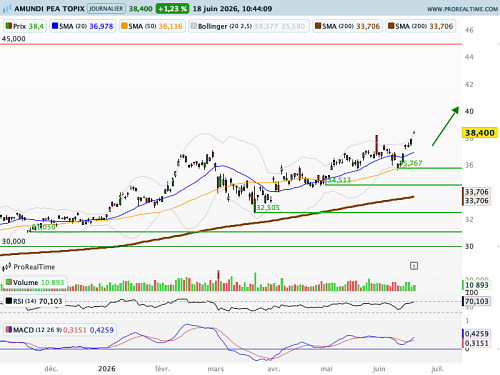Click the red Prix color swatch
Image resolution: width=500 pixels, height=375 pixels.
9,26
